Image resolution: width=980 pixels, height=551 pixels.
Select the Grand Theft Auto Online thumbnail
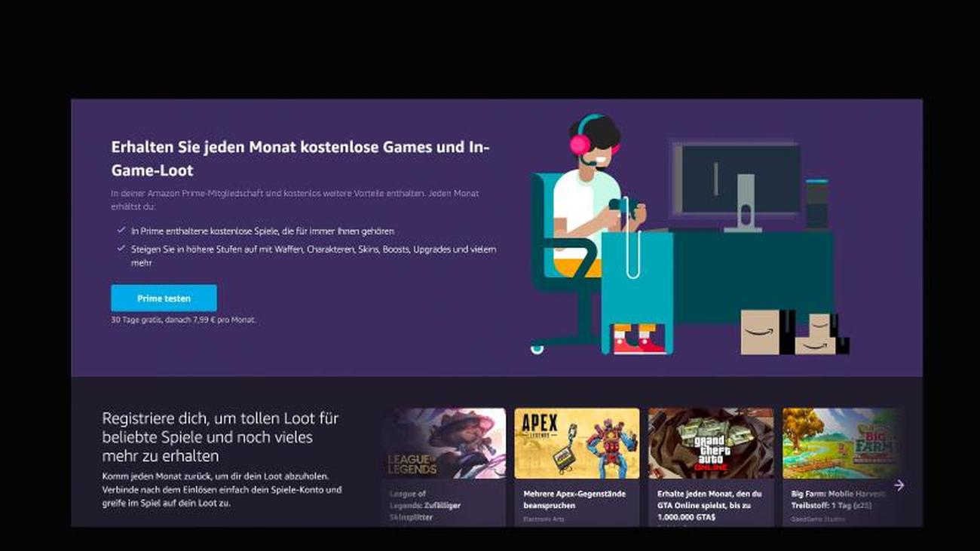(710, 443)
